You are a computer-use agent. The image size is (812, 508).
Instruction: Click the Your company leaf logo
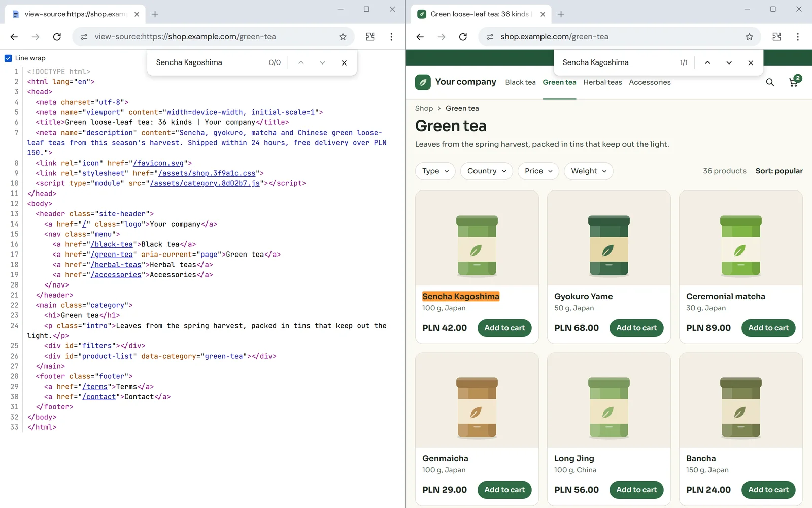[423, 82]
